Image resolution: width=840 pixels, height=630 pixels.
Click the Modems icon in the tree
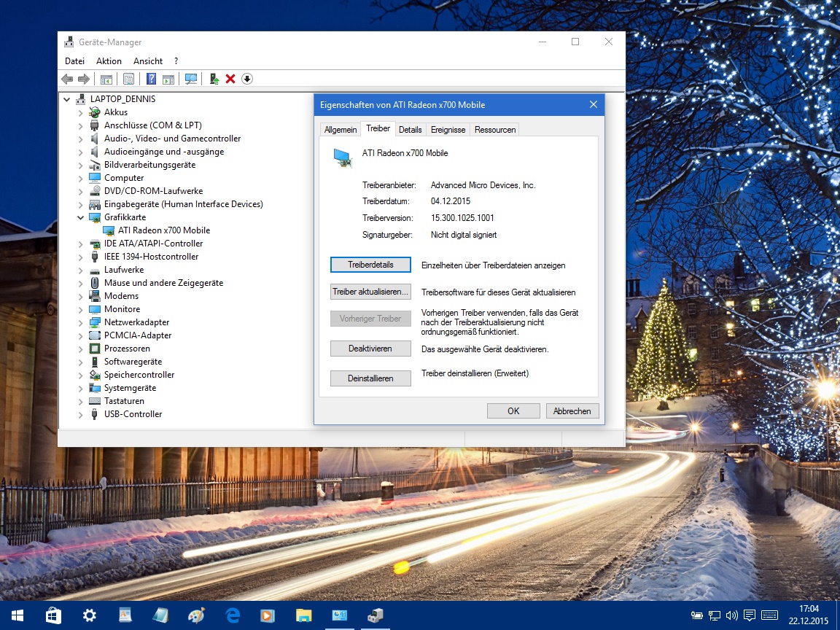(x=95, y=296)
